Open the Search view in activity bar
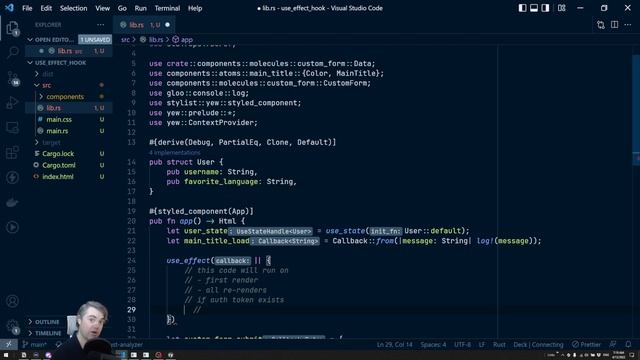Viewport: 640px width, 360px height. click(13, 52)
